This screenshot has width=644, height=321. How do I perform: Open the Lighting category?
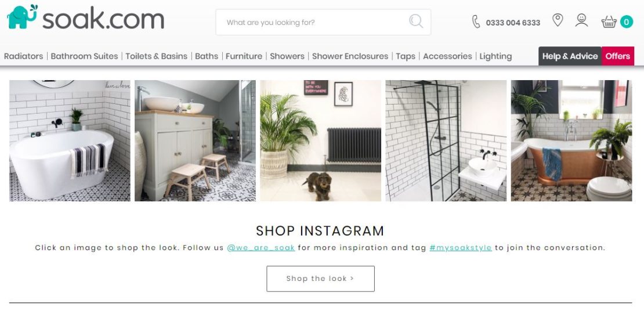495,56
